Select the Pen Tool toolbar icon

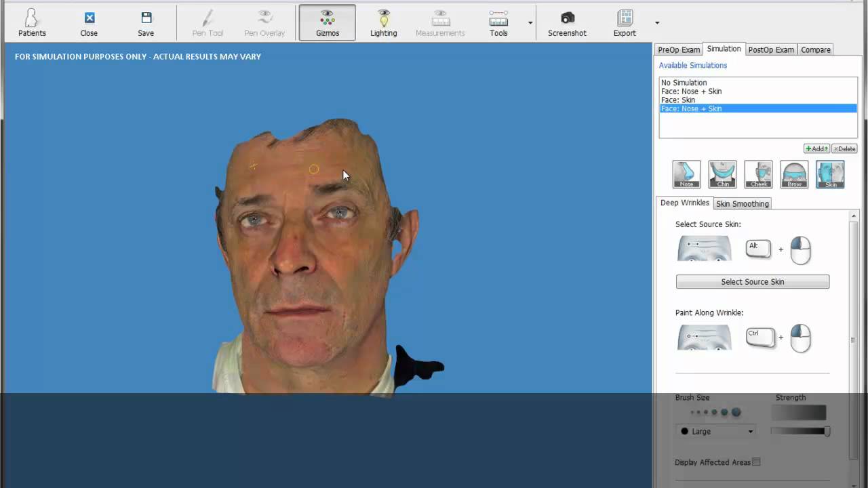208,23
